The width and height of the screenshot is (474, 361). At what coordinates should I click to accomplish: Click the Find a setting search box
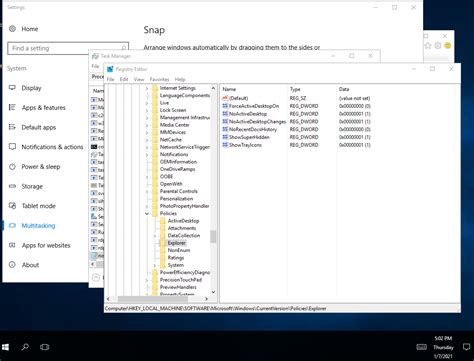click(68, 48)
